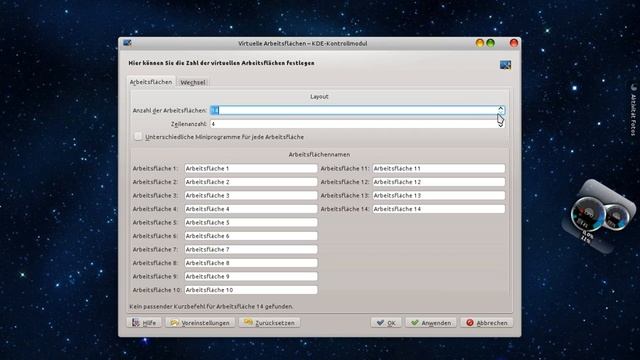Edit the Arbeitsfläche 6 name field
The image size is (640, 360).
coord(251,236)
